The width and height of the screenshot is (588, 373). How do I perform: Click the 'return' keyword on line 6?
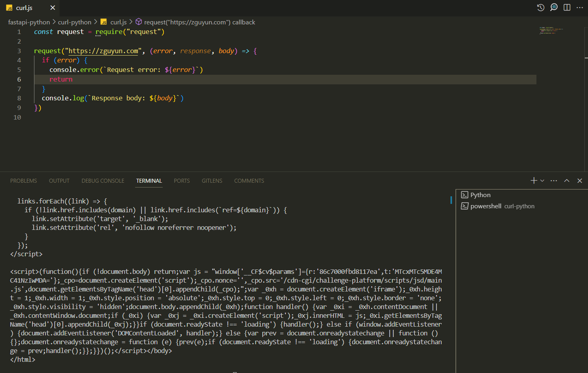[x=61, y=80]
